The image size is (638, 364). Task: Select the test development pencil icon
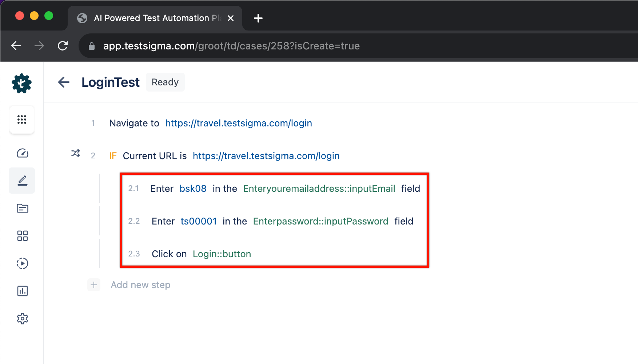coord(22,181)
